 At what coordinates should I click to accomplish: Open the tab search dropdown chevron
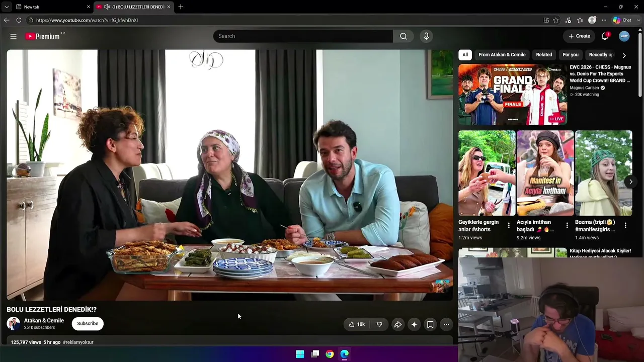pos(7,7)
